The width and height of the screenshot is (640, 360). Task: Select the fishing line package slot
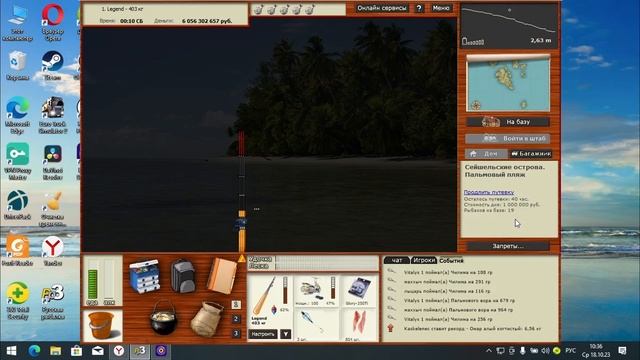coord(358,291)
